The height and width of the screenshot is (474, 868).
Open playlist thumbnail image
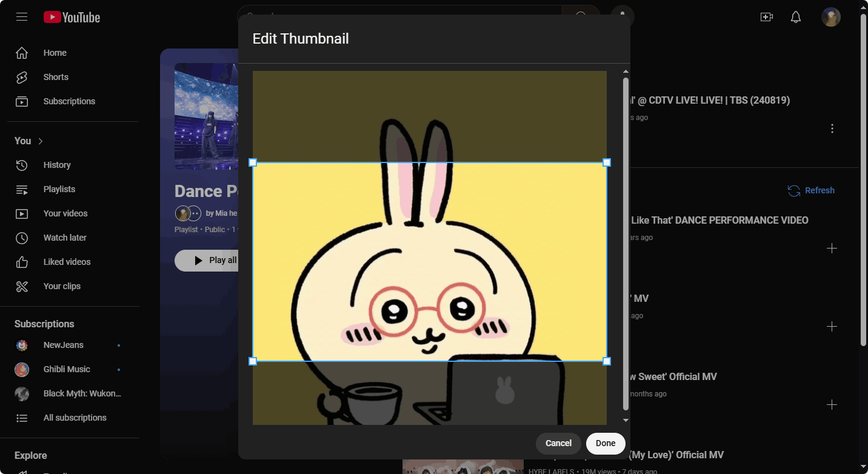(206, 116)
